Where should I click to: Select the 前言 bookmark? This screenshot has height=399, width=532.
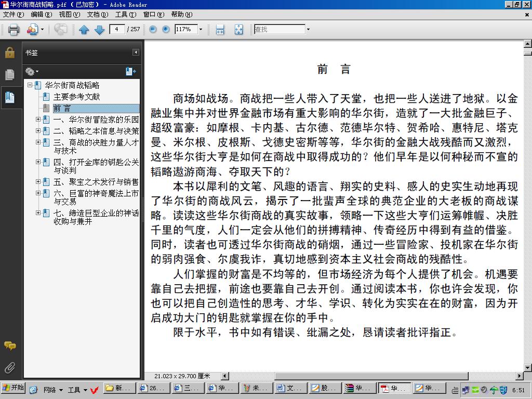click(62, 109)
